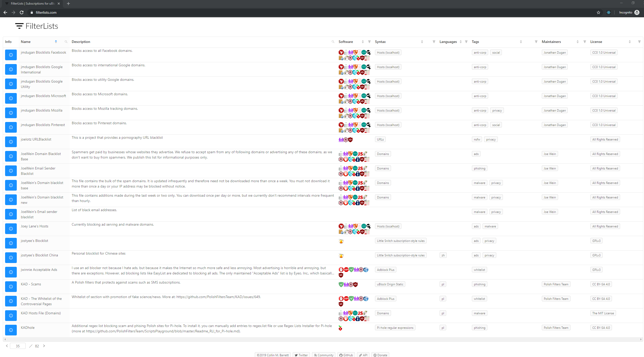Screen dimensions: 644x357
Task: Click 'URLs' syntax tag in joelotz row
Action: click(x=380, y=139)
